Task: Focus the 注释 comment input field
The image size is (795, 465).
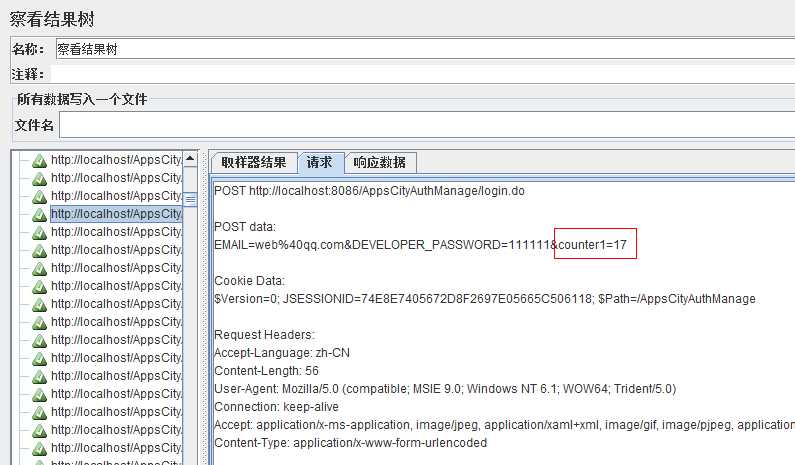Action: point(422,74)
